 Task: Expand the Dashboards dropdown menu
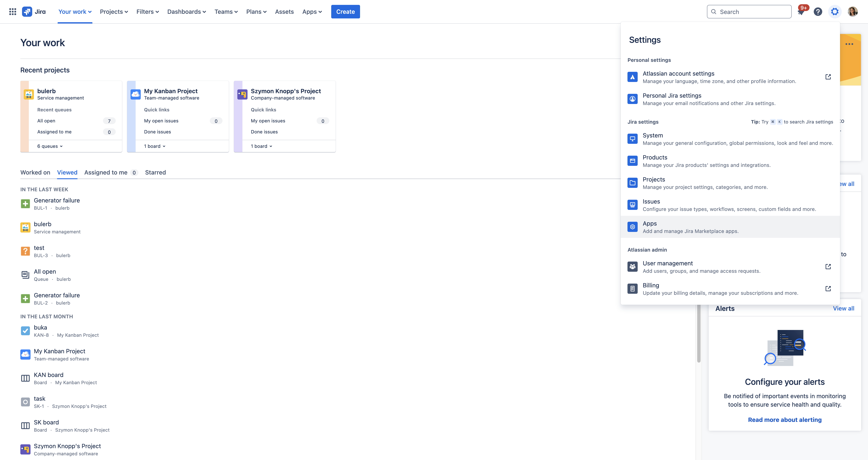187,12
